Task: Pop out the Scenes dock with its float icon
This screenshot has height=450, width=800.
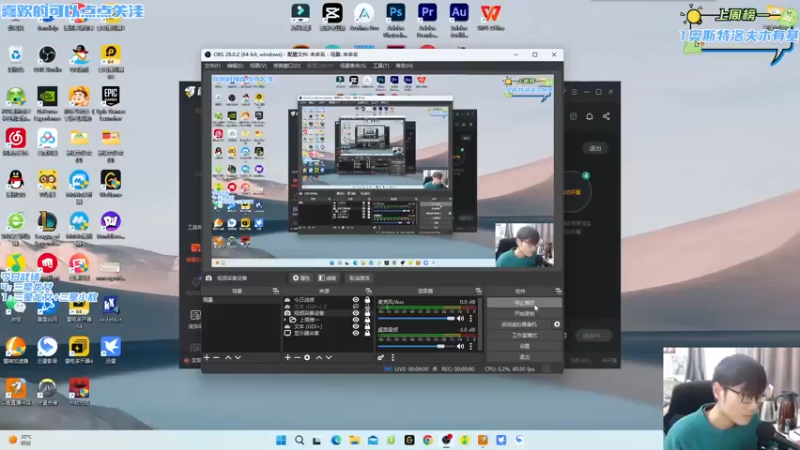Action: (x=276, y=291)
